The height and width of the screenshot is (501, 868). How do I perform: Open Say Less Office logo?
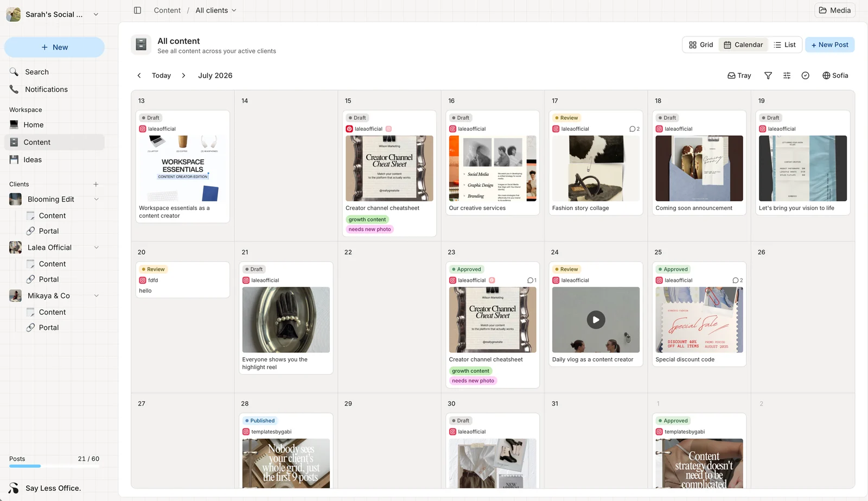pos(14,488)
